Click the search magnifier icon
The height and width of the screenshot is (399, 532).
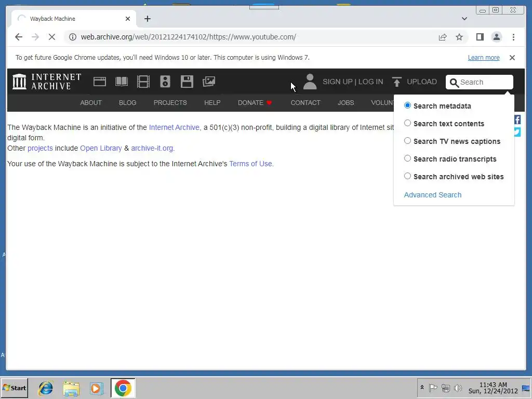coord(454,83)
